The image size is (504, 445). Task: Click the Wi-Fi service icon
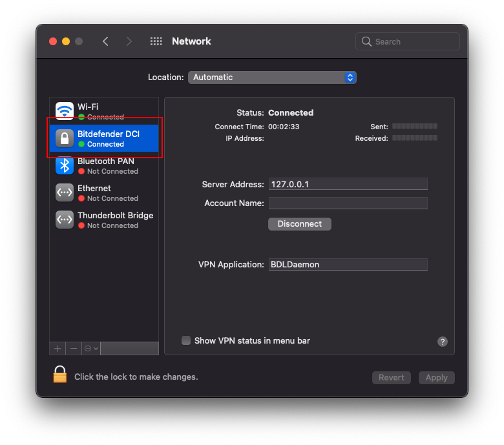(65, 111)
